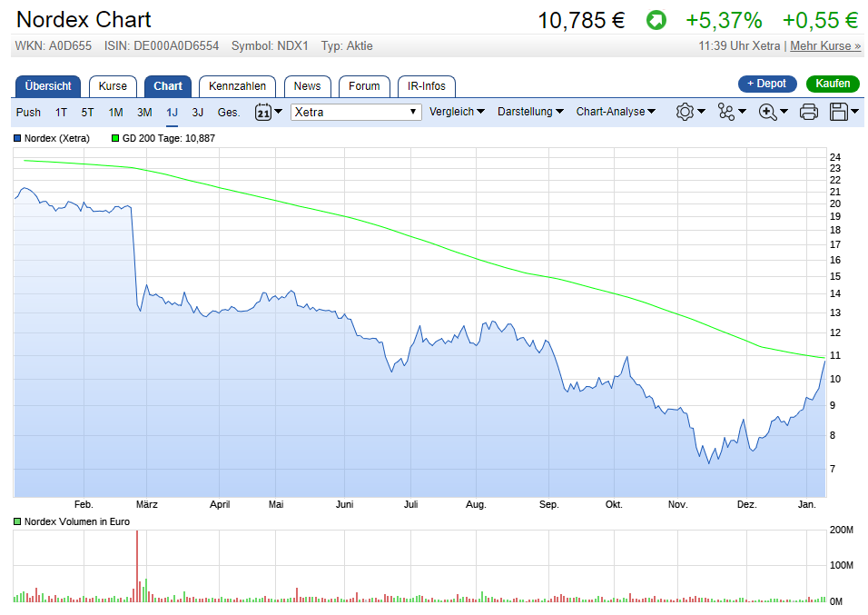This screenshot has height=615, width=868.
Task: Click the zoom magnifier icon
Action: point(767,112)
